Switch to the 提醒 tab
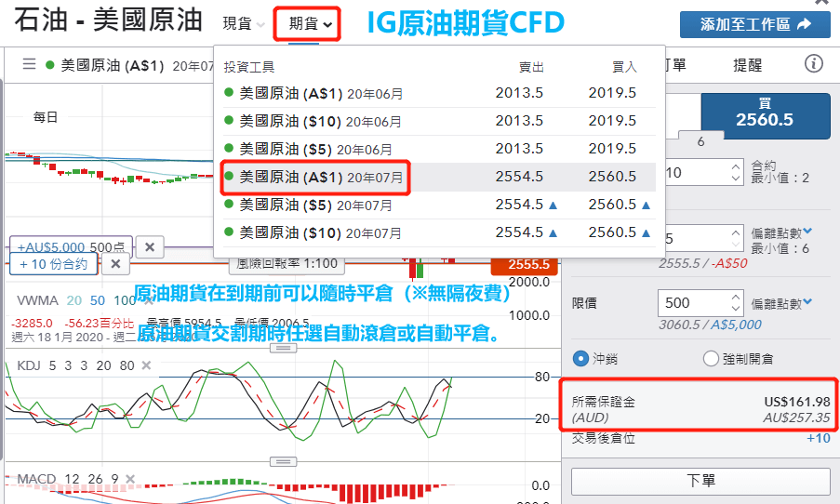The image size is (840, 504). (747, 65)
